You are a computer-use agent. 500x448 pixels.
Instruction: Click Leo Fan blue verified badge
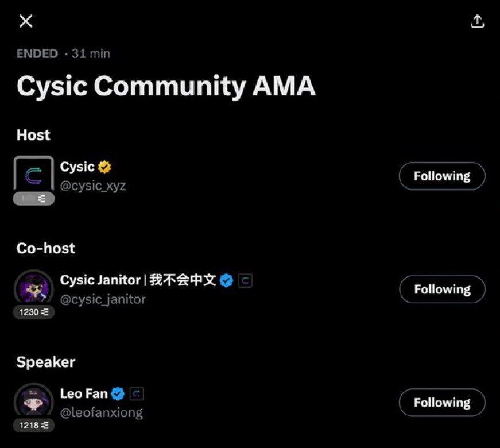pos(118,393)
